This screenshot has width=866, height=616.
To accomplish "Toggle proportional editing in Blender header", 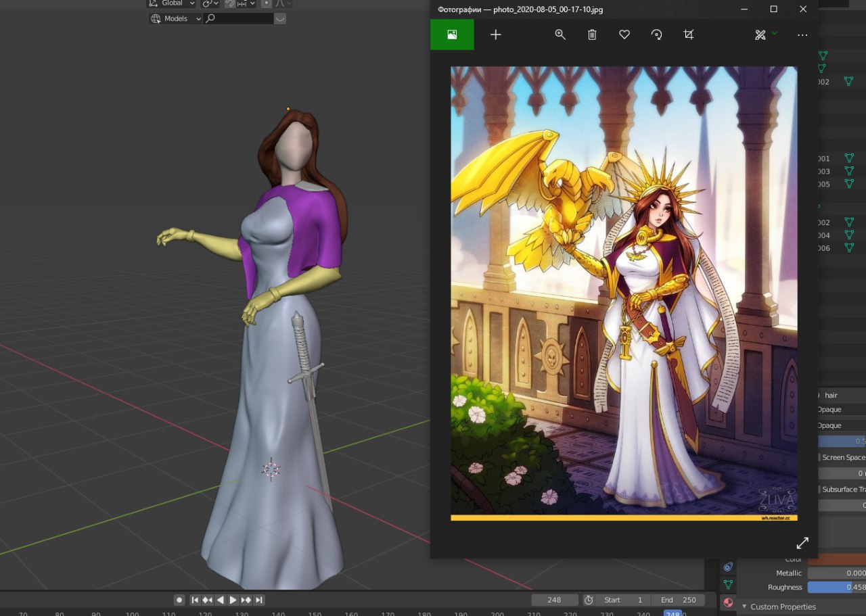I will [x=267, y=3].
